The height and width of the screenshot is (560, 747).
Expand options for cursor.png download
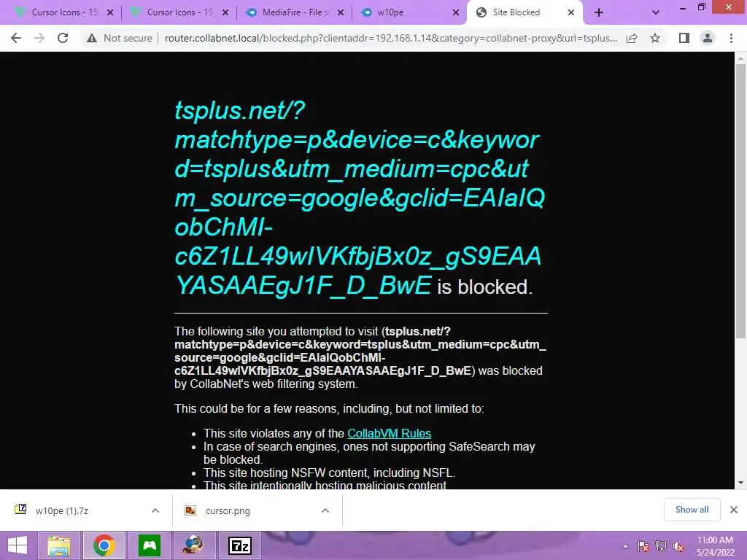[x=325, y=510]
